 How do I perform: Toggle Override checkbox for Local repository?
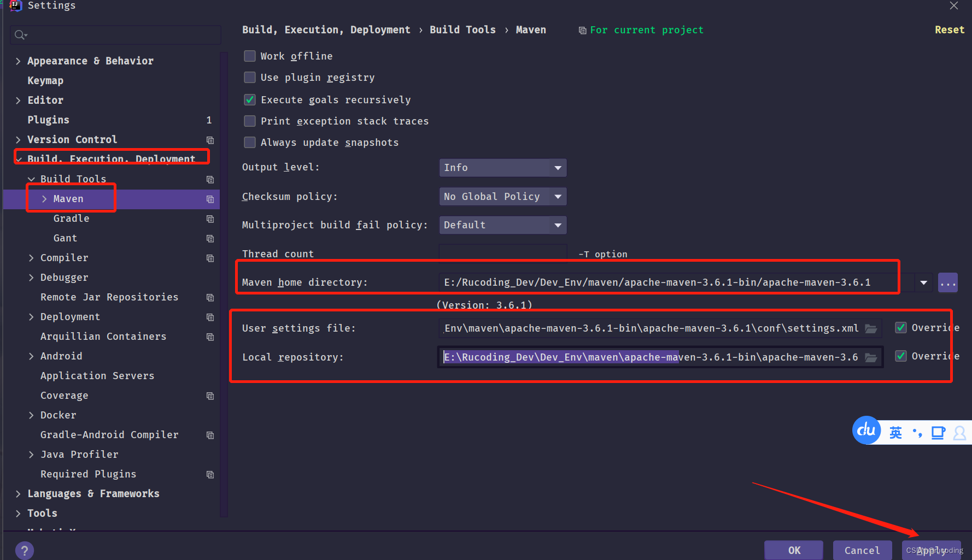pos(901,356)
